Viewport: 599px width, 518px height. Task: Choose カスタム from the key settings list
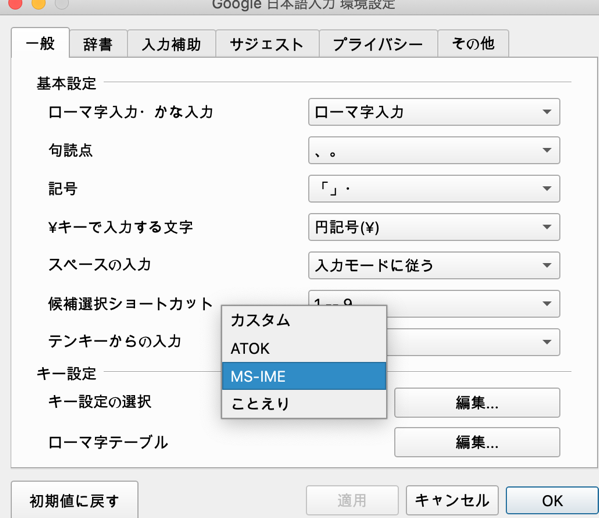click(x=304, y=320)
